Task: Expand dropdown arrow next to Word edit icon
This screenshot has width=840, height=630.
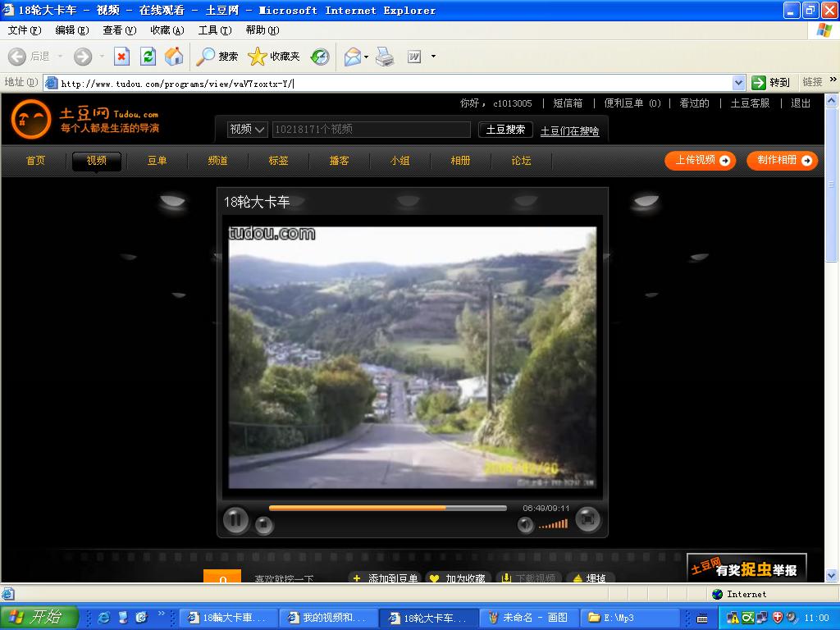Action: [x=433, y=57]
